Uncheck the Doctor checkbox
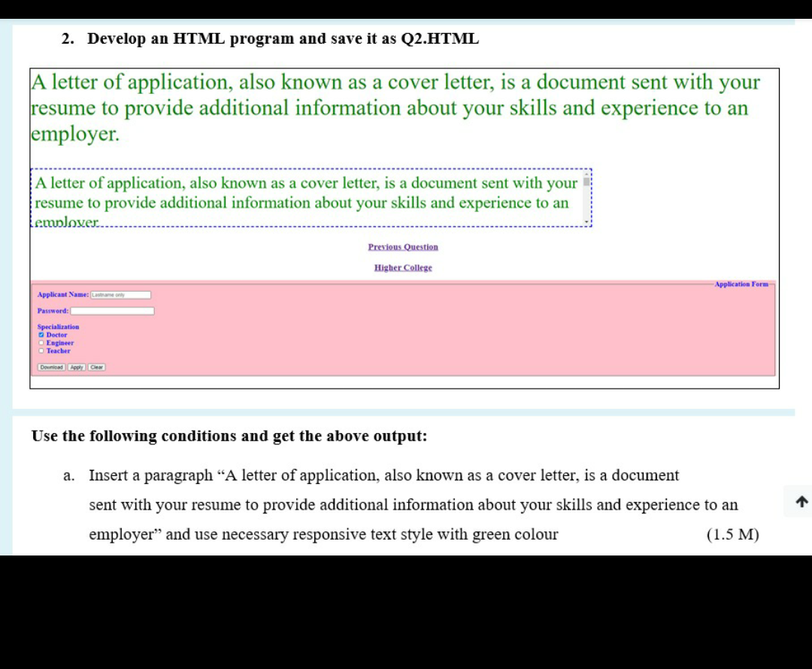Viewport: 812px width, 669px height. (x=40, y=334)
